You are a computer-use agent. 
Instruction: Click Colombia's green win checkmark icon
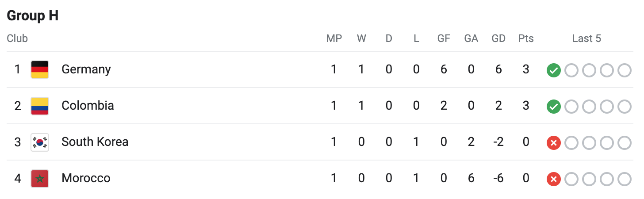coord(553,106)
